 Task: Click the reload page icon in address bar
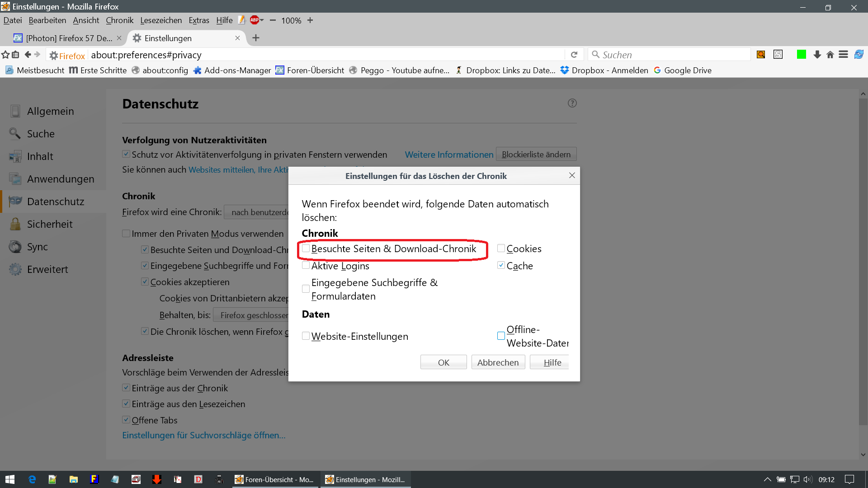coord(574,55)
